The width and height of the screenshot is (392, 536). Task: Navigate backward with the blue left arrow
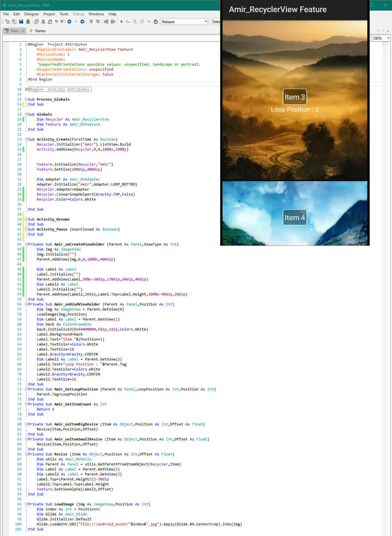[x=69, y=22]
